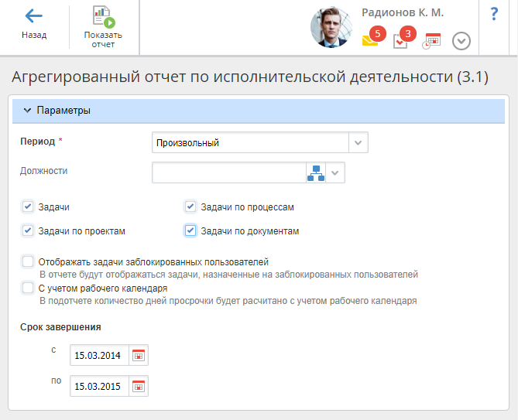518x420 pixels.
Task: Collapse the "Параметры" section
Action: point(28,111)
